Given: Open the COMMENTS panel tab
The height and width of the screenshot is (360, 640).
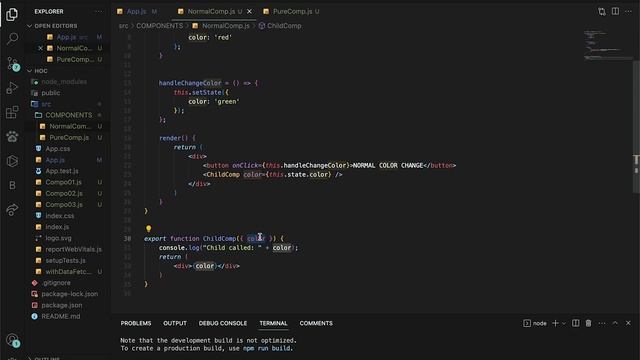Looking at the screenshot, I should click(x=316, y=323).
